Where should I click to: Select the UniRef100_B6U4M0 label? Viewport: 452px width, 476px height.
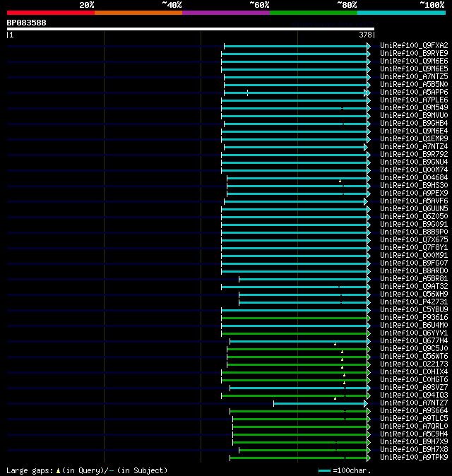(x=414, y=326)
